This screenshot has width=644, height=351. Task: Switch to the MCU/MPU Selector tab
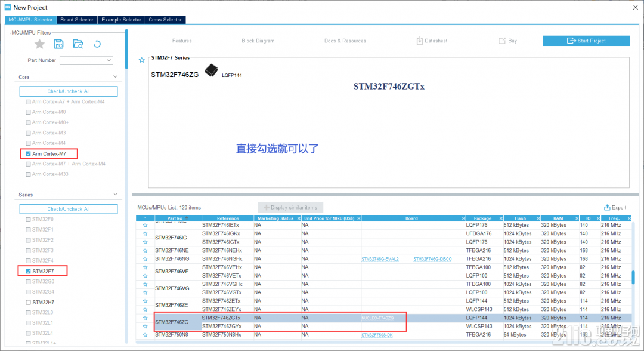[31, 20]
